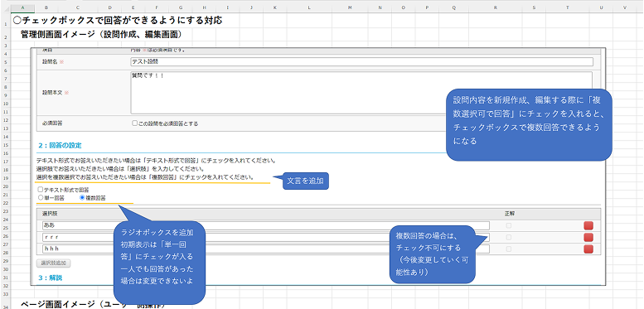The image size is (644, 309).
Task: Delete the r r r choice row
Action: 588,237
